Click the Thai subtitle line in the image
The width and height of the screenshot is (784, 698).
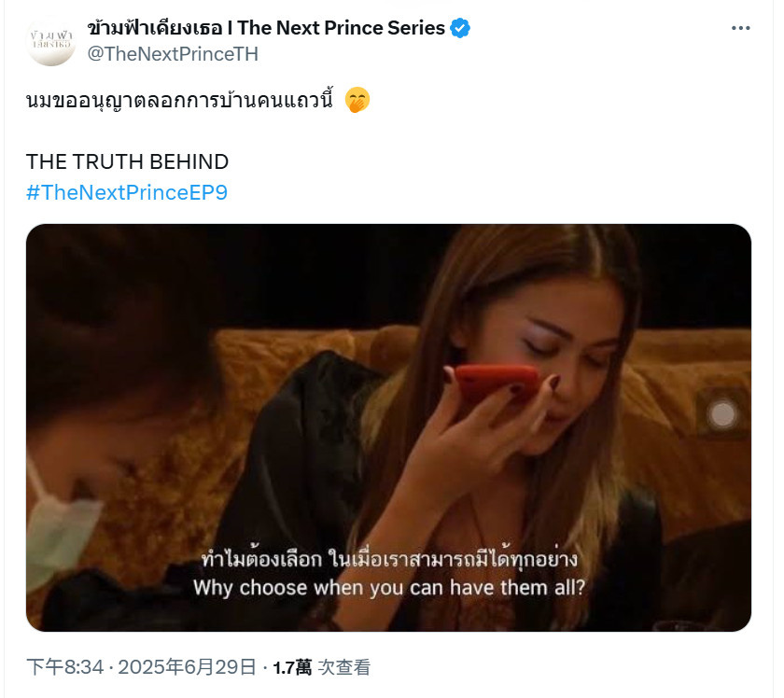(389, 559)
